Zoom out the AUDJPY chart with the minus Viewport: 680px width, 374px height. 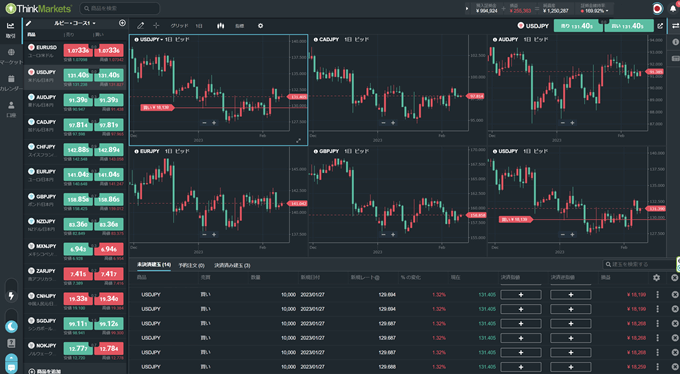pyautogui.click(x=563, y=123)
